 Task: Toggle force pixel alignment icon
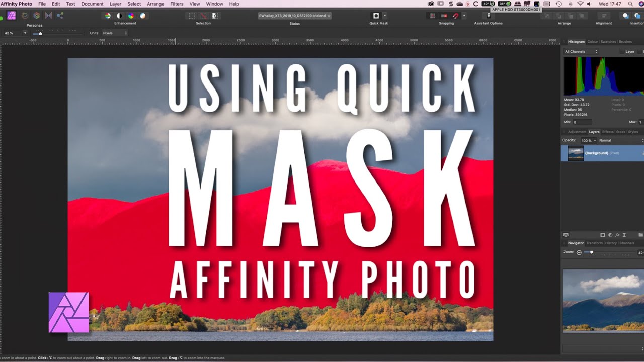click(444, 16)
